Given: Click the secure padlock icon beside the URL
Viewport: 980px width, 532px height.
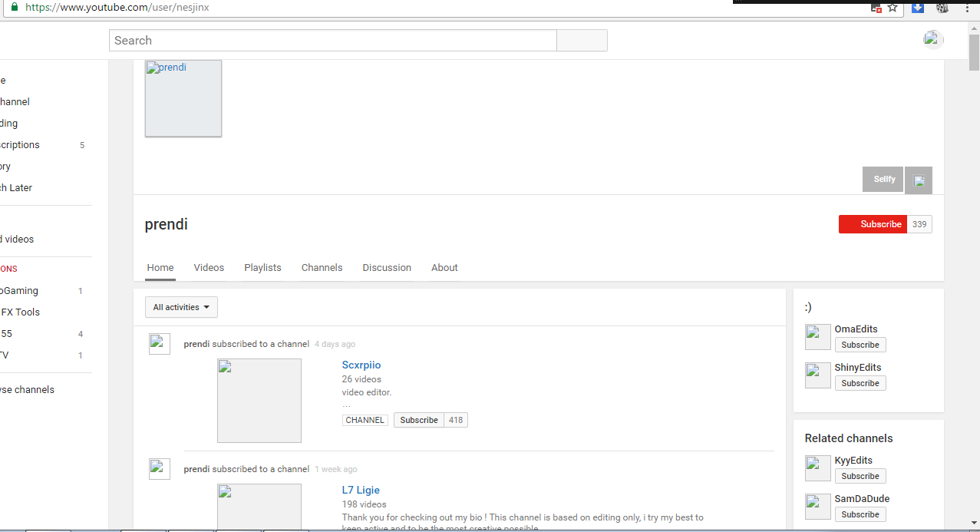Looking at the screenshot, I should click(13, 7).
